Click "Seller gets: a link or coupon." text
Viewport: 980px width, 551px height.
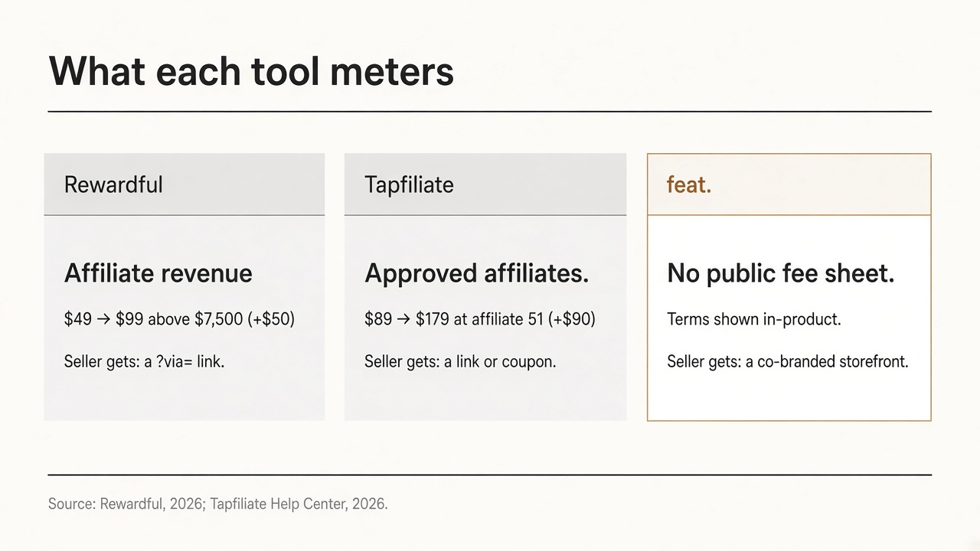[460, 361]
